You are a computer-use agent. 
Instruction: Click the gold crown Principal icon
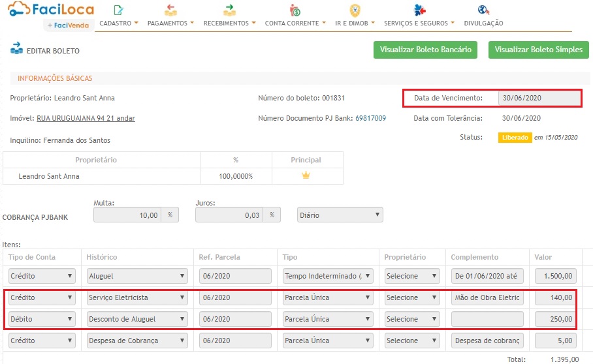306,175
